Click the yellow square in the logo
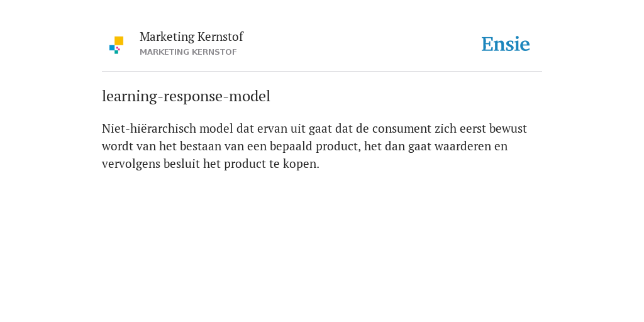 click(x=119, y=41)
